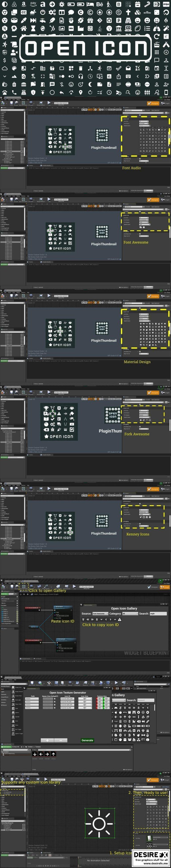Copy the warning triangle icon in Open Icon Gallery

click(120, 619)
